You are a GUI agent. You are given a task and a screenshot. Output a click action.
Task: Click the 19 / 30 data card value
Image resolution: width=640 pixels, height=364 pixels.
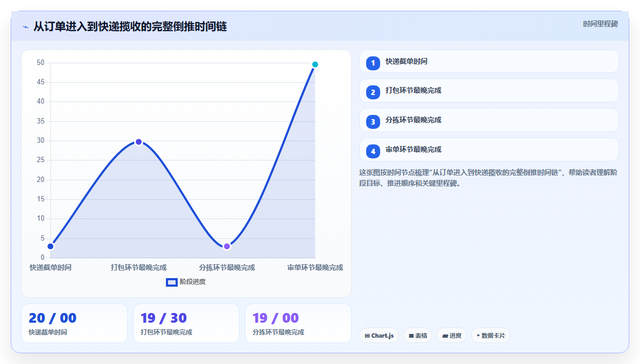164,318
